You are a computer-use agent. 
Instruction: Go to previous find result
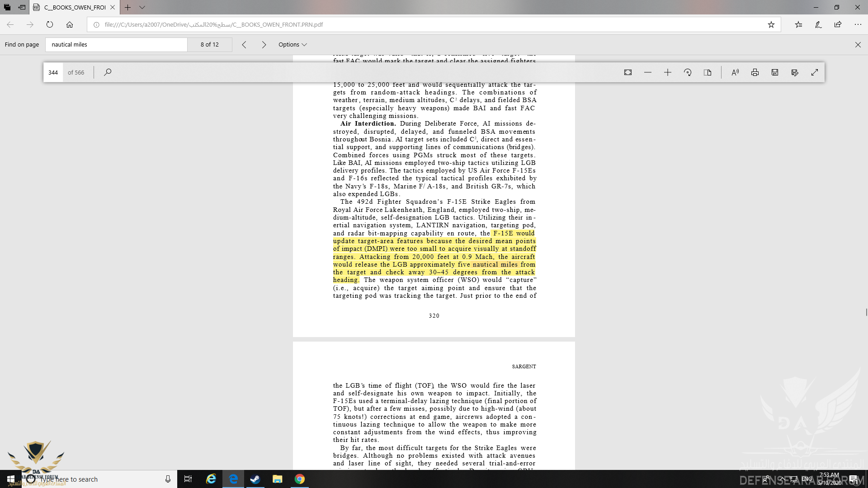[x=244, y=44]
